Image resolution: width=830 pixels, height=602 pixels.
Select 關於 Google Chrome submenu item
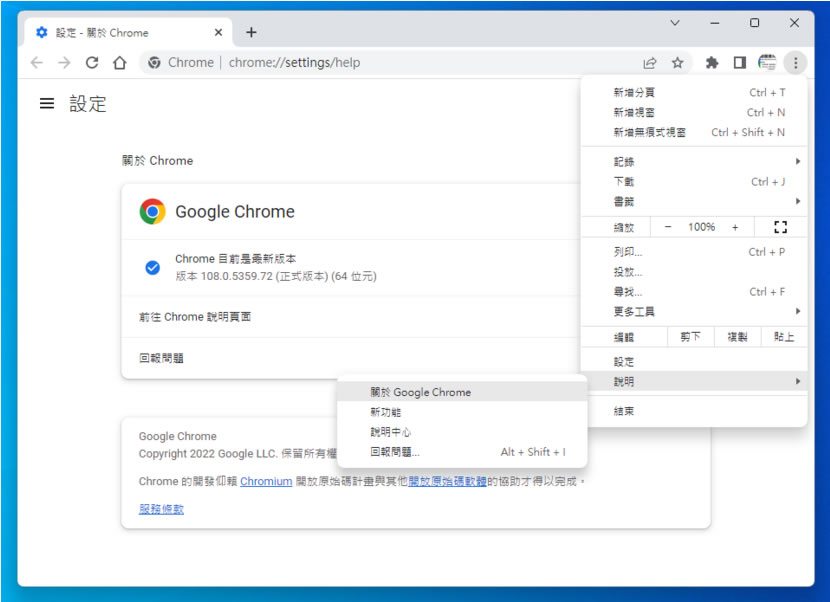pos(462,392)
